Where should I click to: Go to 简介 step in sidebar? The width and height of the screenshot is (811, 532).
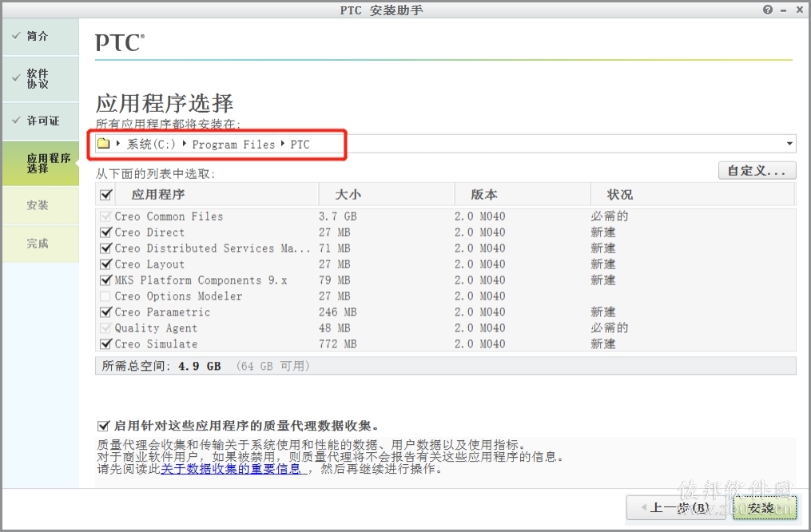point(41,36)
